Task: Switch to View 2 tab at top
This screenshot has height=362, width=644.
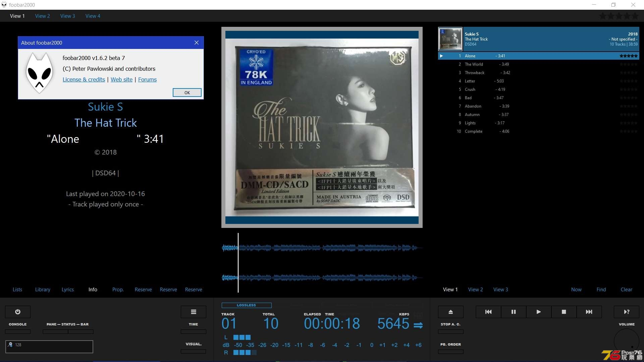Action: click(x=43, y=16)
